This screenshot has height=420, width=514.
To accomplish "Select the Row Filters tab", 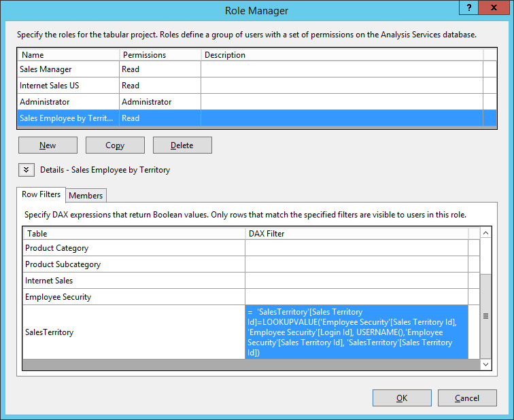I will point(41,194).
